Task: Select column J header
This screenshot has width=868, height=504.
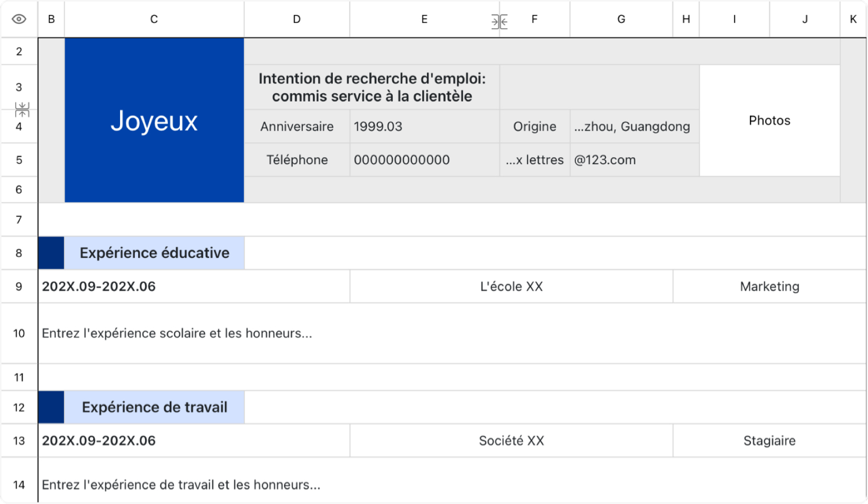Action: (x=805, y=19)
